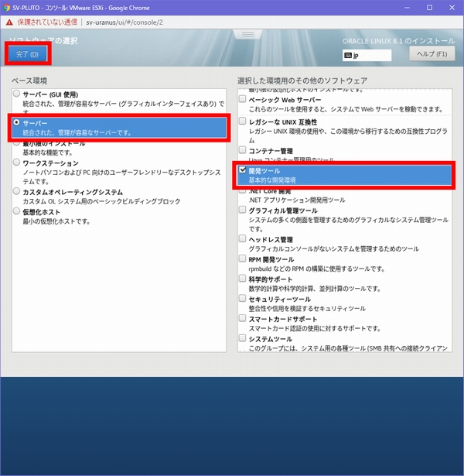Click the .NET アプリケーション開発用ツール description
This screenshot has width=464, height=476.
click(x=297, y=200)
